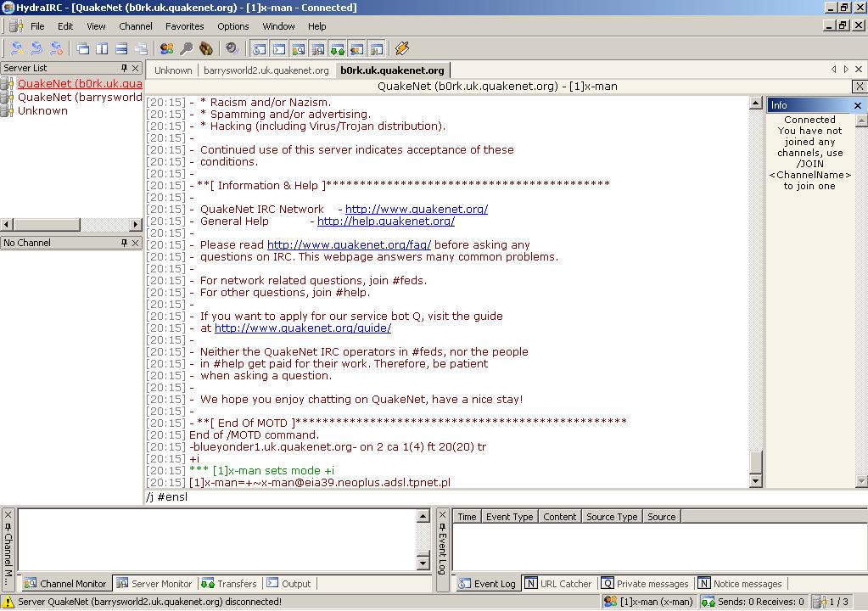The image size is (868, 611).
Task: Close the Info panel
Action: tap(858, 105)
